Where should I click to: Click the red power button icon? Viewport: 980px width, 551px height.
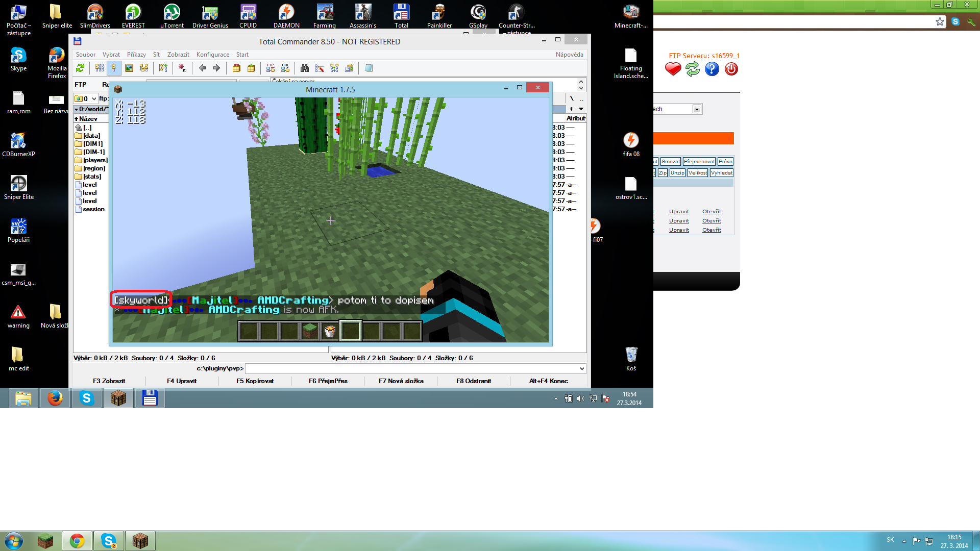[731, 69]
